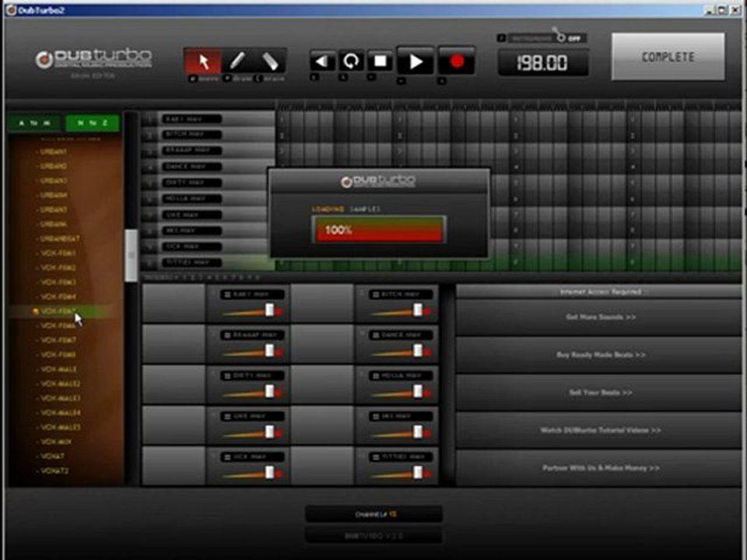
Task: Click the 198.00 tempo display
Action: coord(542,63)
